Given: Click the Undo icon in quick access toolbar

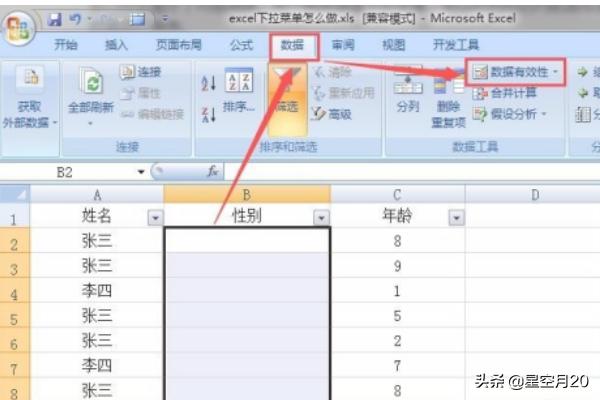Looking at the screenshot, I should [x=75, y=19].
